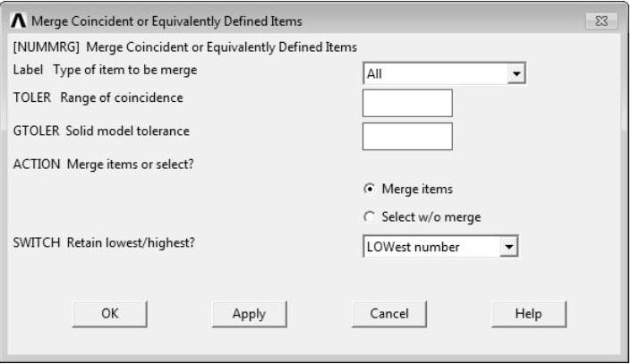
Task: Click the "ACTION Merge items or select?" label
Action: coord(97,163)
